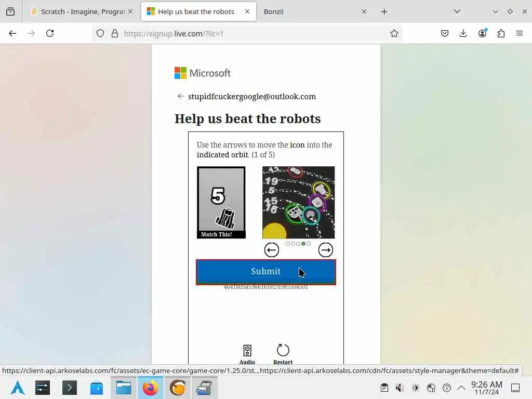Click the right arrow to rotate the puzzle image
This screenshot has height=399, width=532.
coord(326,250)
